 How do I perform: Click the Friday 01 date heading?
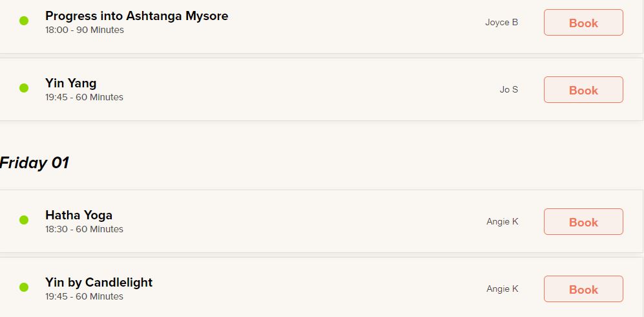coord(34,163)
